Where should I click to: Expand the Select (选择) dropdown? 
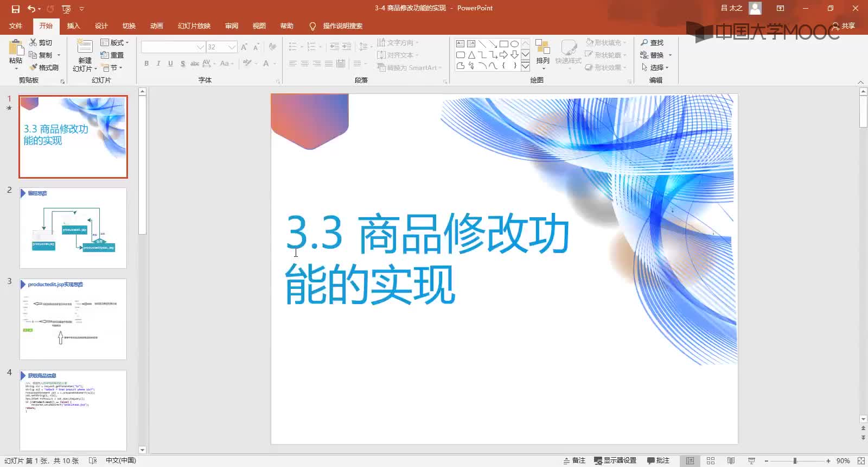coord(655,67)
